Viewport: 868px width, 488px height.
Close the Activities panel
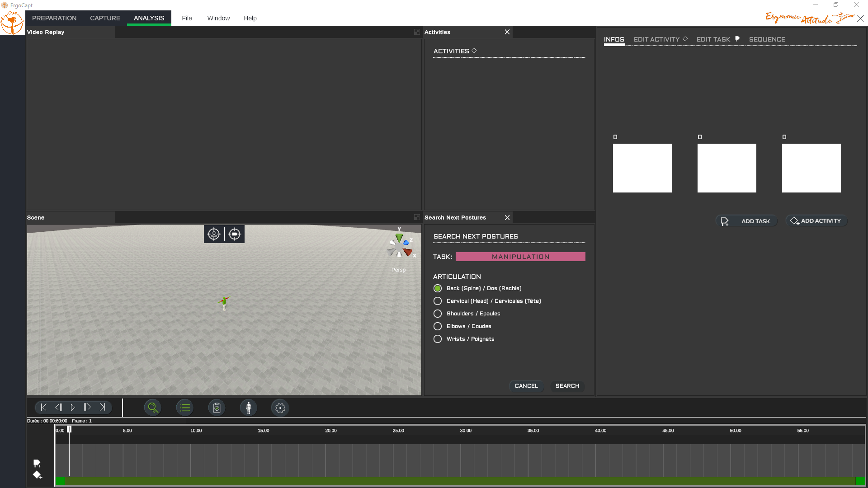507,32
